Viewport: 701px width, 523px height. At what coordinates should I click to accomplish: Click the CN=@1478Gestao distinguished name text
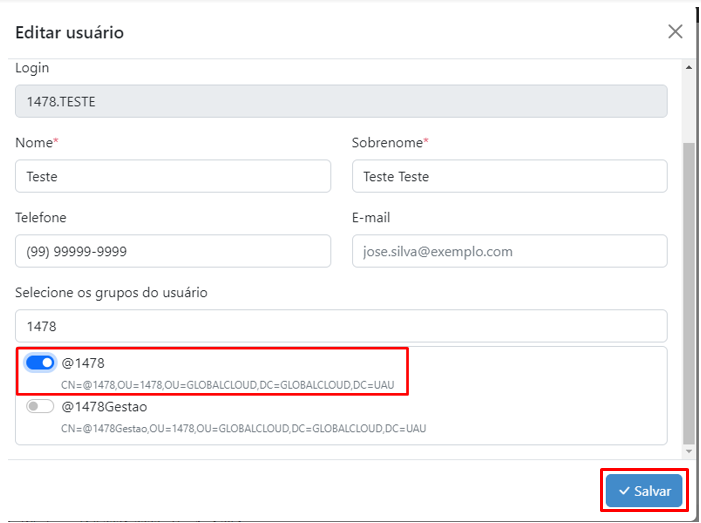(x=244, y=429)
